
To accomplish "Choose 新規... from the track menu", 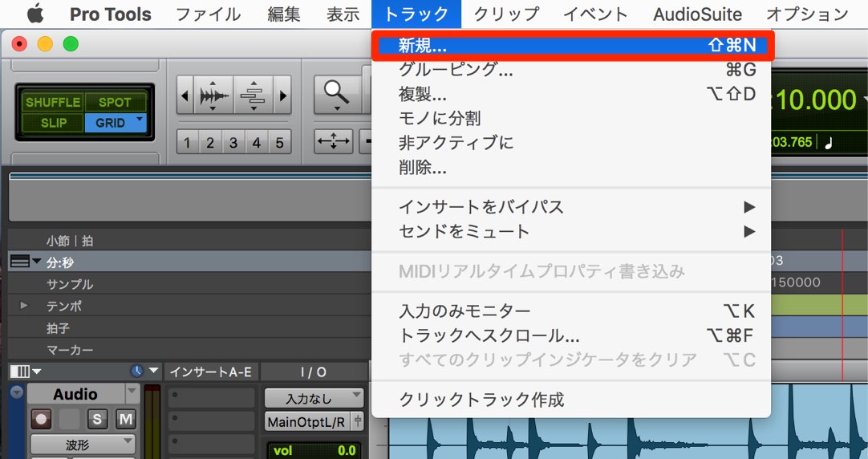I will click(571, 46).
